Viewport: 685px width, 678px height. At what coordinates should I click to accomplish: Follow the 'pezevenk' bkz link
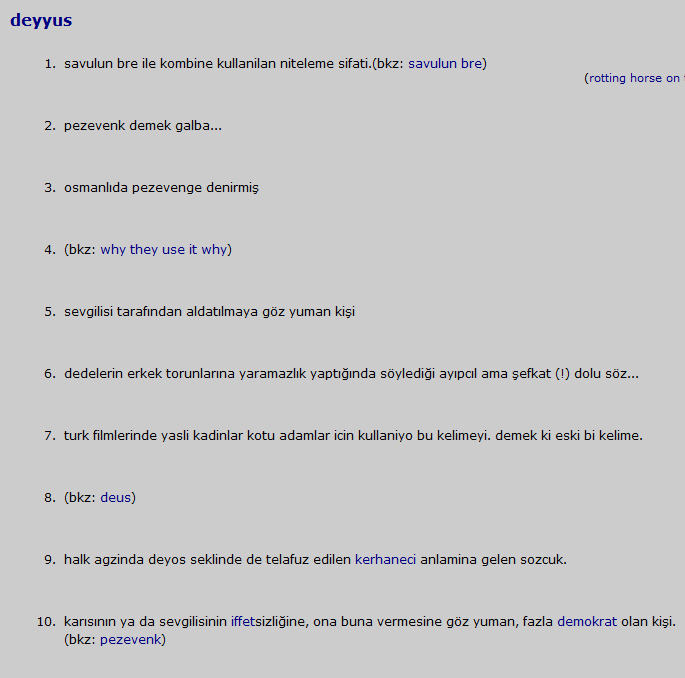pos(130,639)
